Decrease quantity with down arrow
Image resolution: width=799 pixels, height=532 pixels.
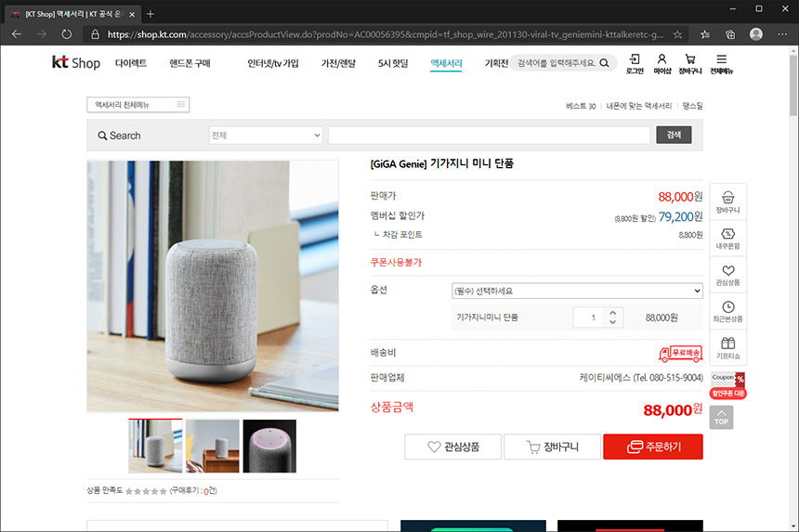[x=613, y=322]
